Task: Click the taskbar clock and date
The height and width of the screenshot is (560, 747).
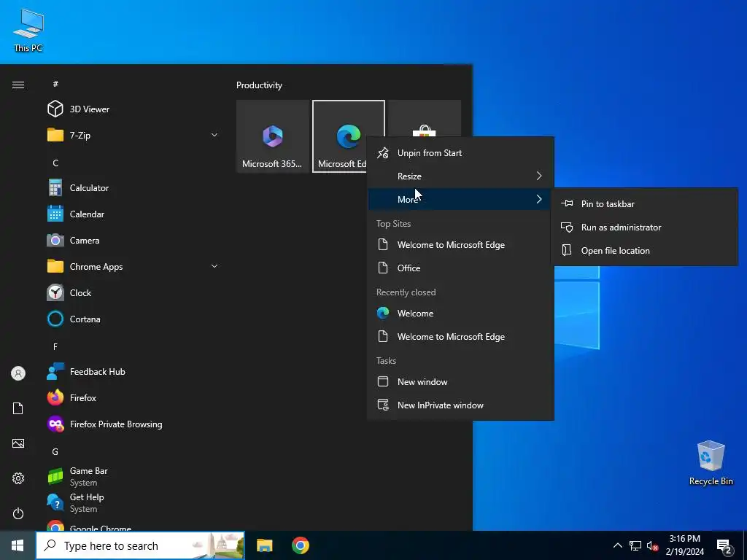Action: pyautogui.click(x=684, y=545)
